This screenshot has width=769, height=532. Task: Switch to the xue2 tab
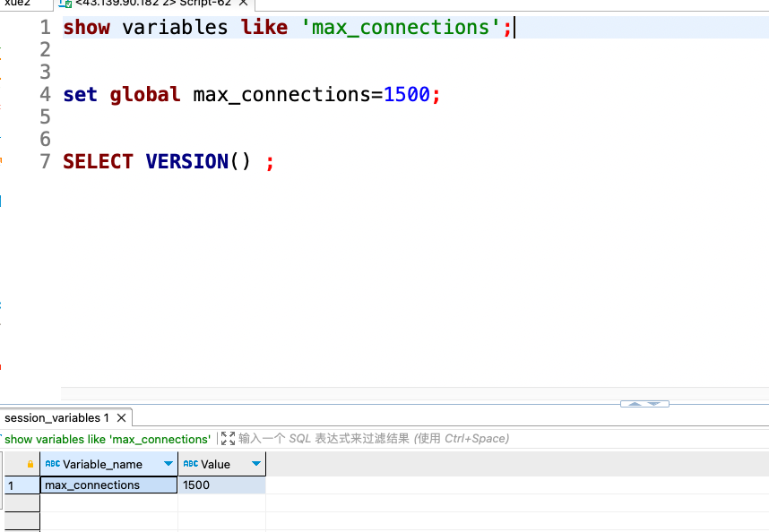(18, 3)
